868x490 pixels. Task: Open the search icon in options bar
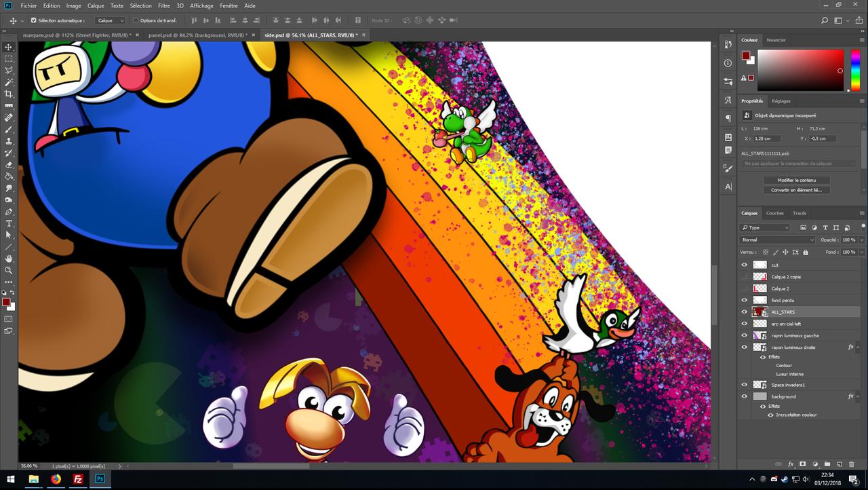[x=825, y=20]
